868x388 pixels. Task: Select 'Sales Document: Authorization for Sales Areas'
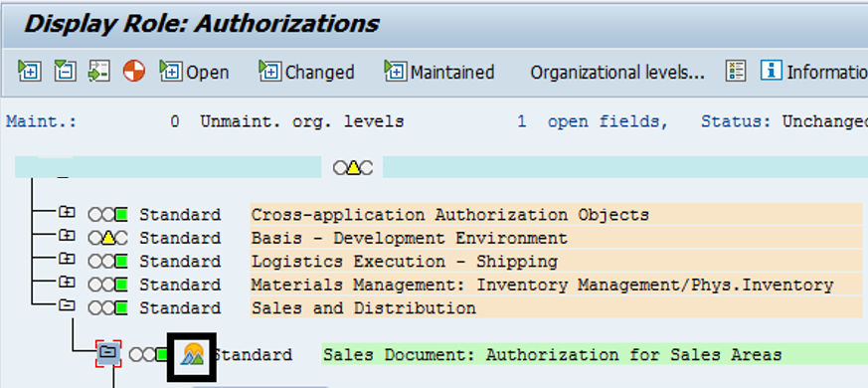(x=552, y=355)
